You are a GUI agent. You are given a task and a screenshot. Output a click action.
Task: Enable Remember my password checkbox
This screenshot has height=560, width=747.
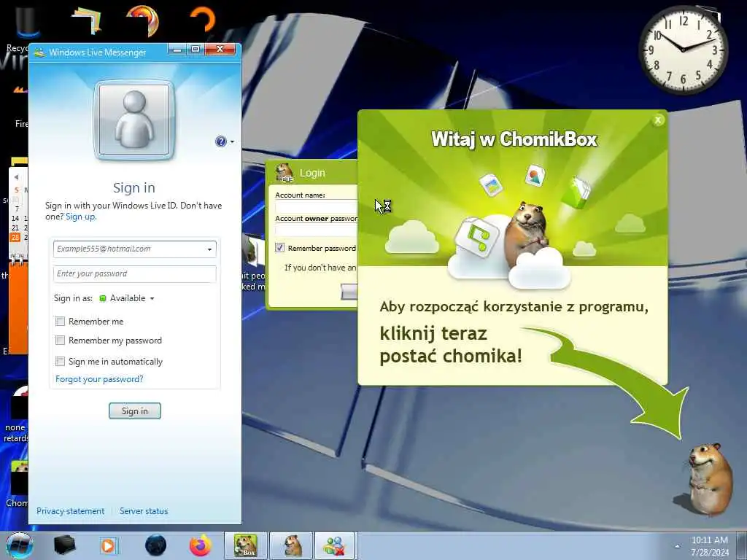(x=60, y=340)
